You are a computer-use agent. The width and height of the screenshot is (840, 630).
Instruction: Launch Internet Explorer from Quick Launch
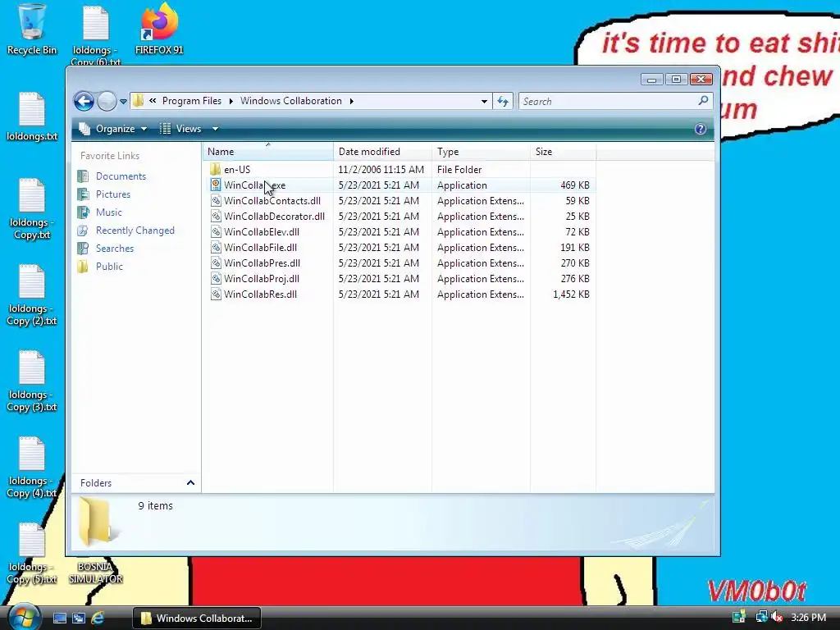[x=98, y=619]
